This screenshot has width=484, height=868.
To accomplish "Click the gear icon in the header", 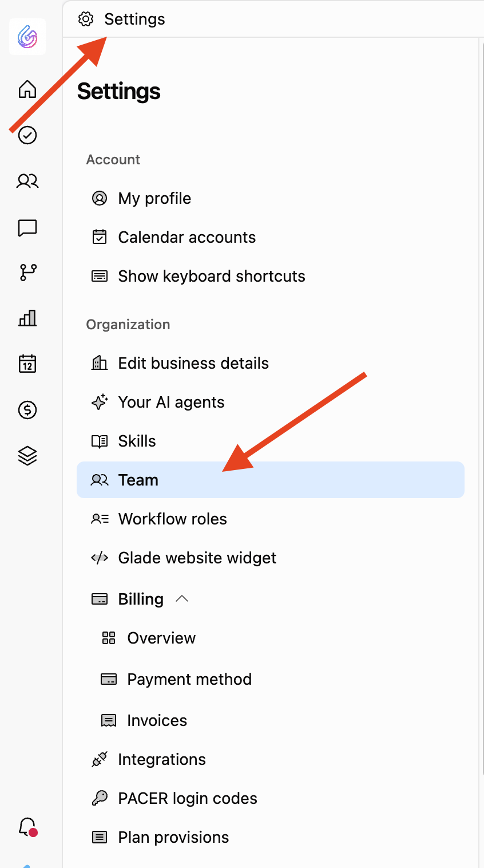I will pos(86,19).
